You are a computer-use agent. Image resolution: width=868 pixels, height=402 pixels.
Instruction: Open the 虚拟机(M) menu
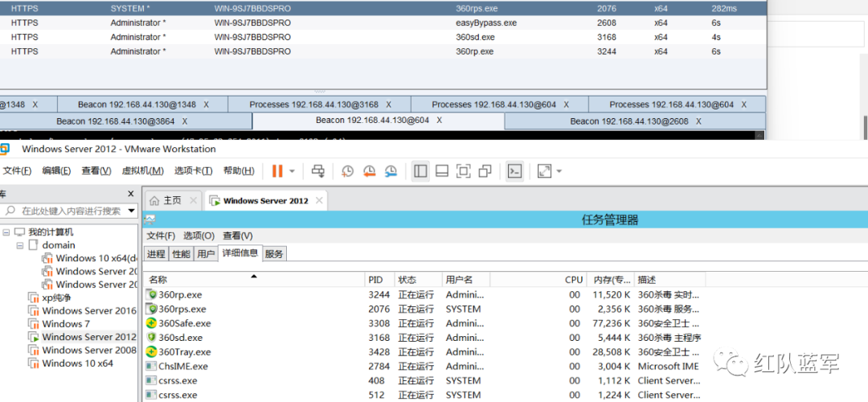pos(143,170)
